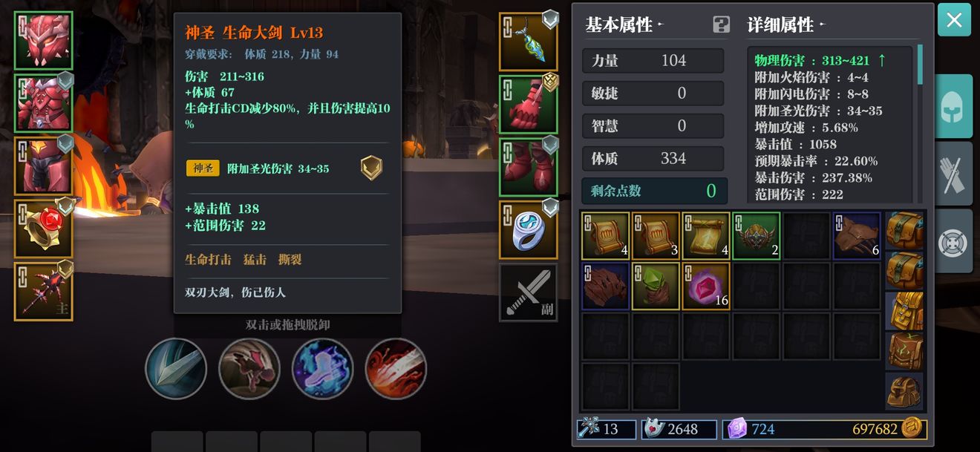The image size is (980, 452).
Task: Open the ruby ring equipment slot
Action: click(x=44, y=229)
